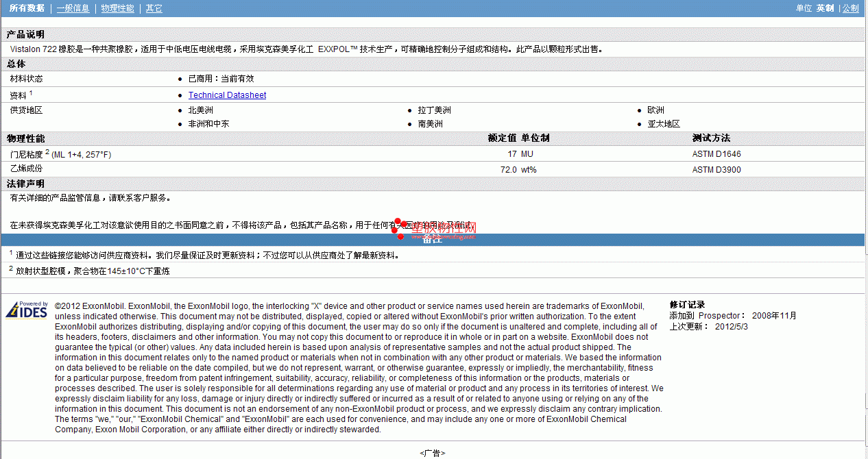Click the 材料状态 row label

(26, 79)
